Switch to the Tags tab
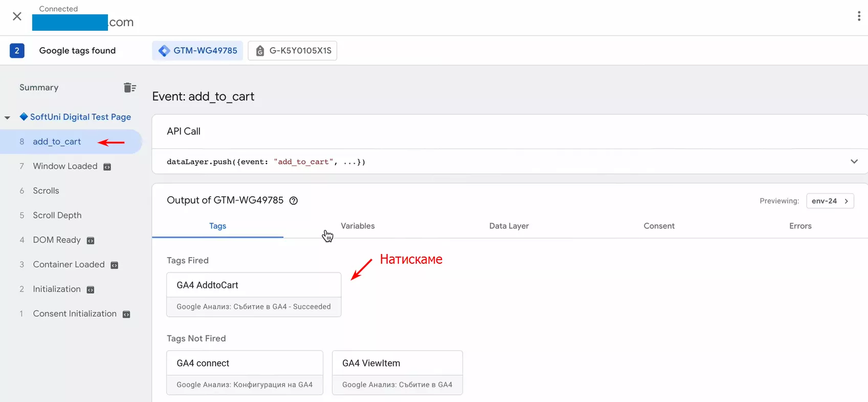This screenshot has height=402, width=868. [217, 226]
